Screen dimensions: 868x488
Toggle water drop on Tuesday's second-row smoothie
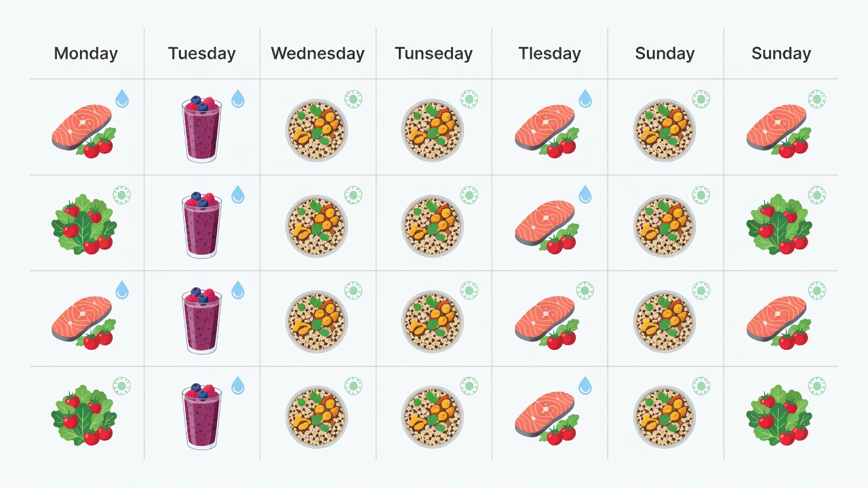point(238,195)
